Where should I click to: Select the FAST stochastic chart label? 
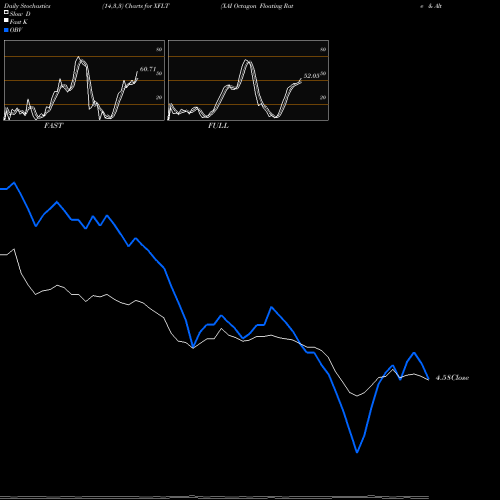(x=53, y=126)
